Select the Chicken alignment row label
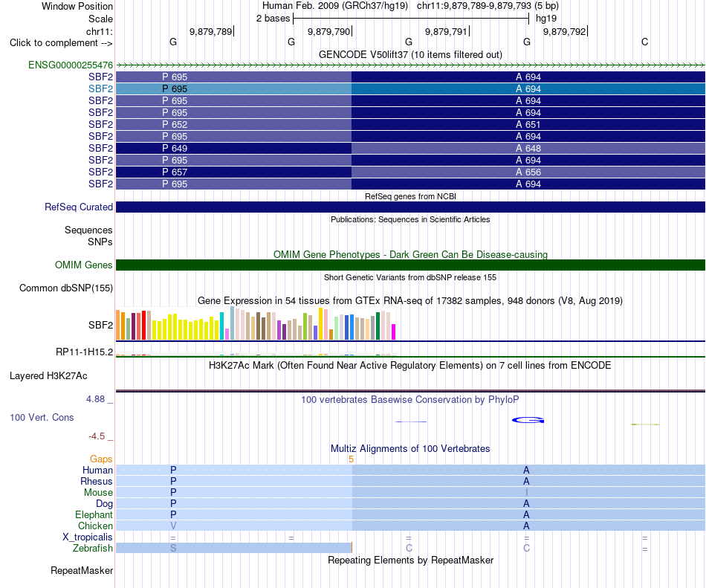The image size is (706, 588). click(x=95, y=526)
